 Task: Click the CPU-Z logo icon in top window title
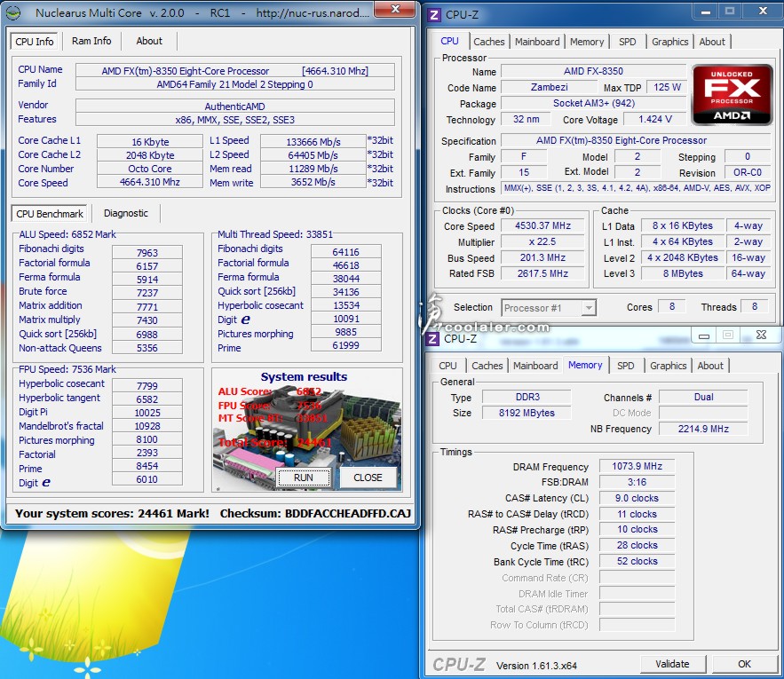(434, 14)
